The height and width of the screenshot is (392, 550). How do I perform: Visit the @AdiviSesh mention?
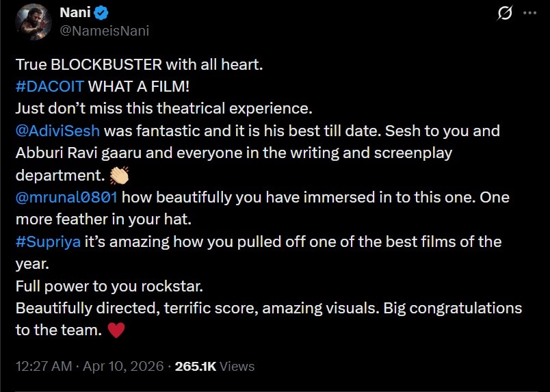(57, 130)
